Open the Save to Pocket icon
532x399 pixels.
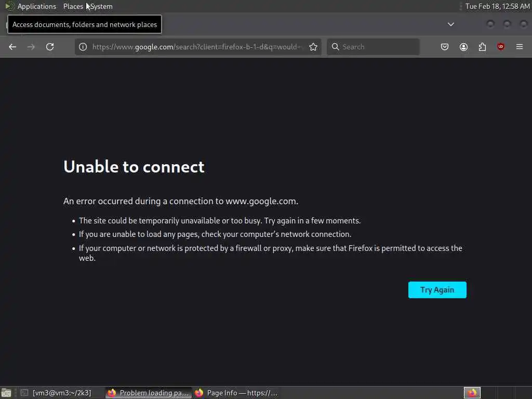coord(445,47)
